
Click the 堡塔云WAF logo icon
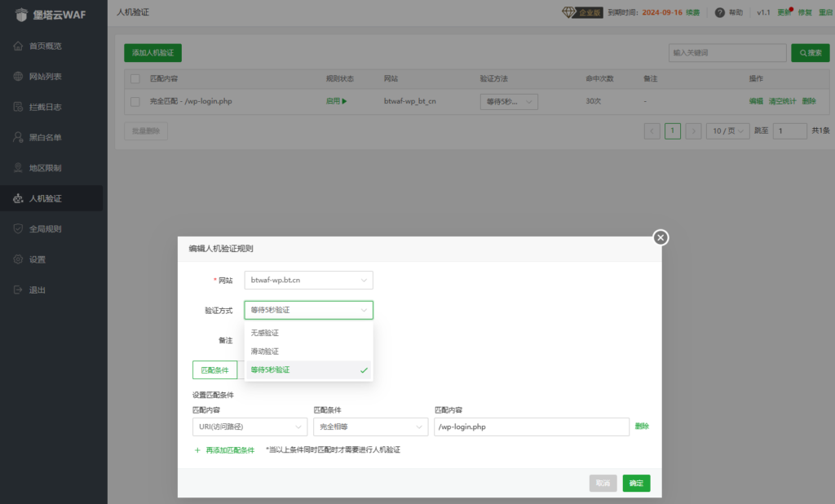click(x=21, y=15)
